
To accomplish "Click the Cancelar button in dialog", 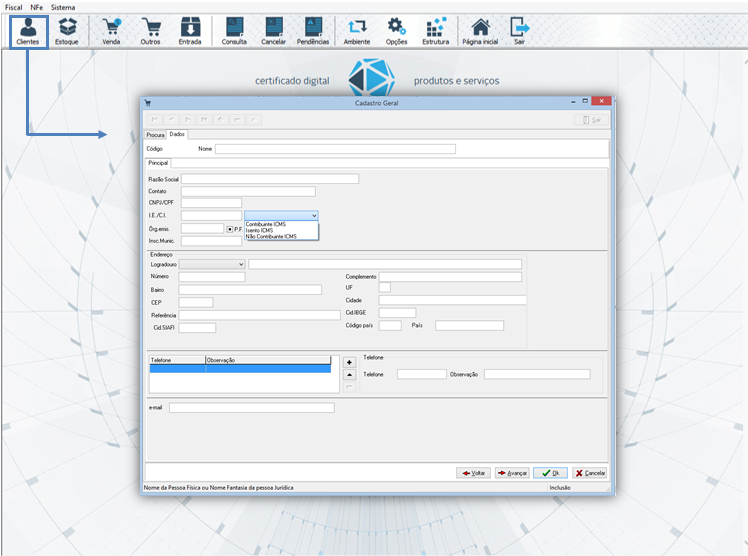I will click(590, 473).
